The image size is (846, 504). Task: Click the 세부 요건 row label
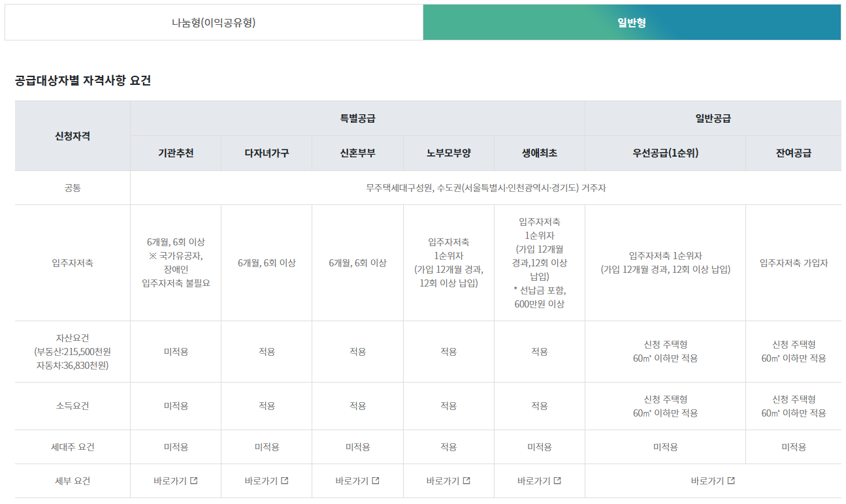[x=73, y=481]
